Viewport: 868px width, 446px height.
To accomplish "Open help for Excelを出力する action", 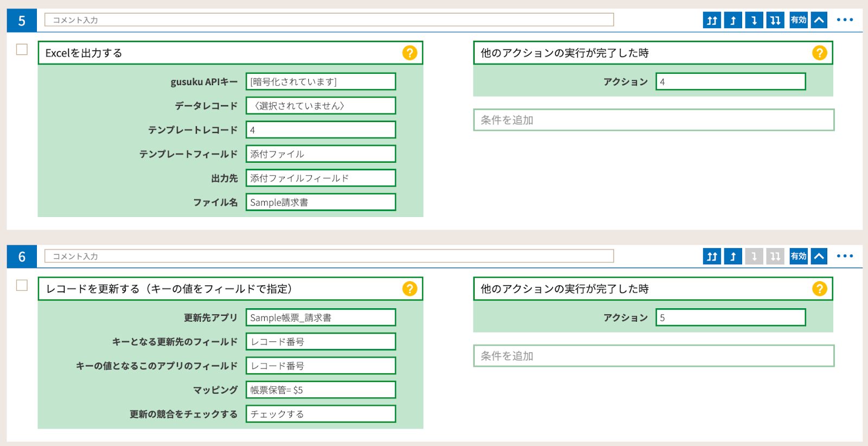I will coord(410,53).
